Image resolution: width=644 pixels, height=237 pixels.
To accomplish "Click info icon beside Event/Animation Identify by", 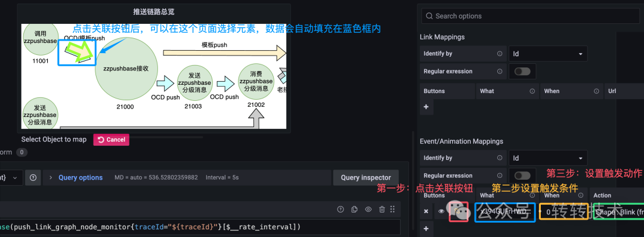I will click(x=500, y=158).
